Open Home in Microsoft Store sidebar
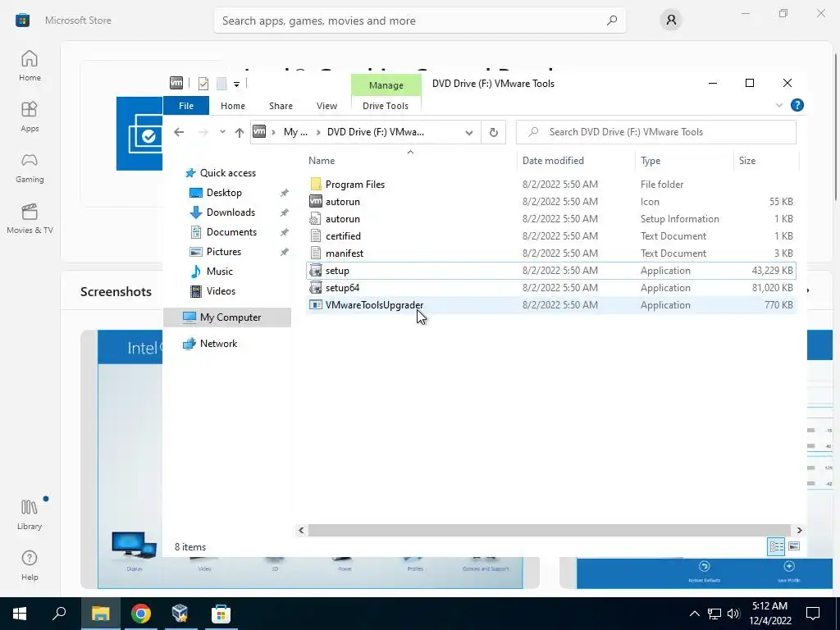Screen dimensions: 840x630 (30, 66)
